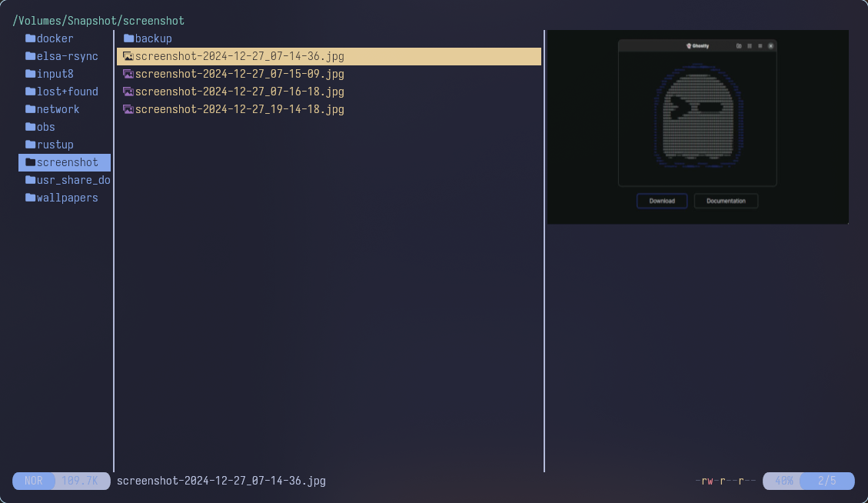Click the usr_share_do folder icon
The height and width of the screenshot is (503, 868).
[31, 180]
